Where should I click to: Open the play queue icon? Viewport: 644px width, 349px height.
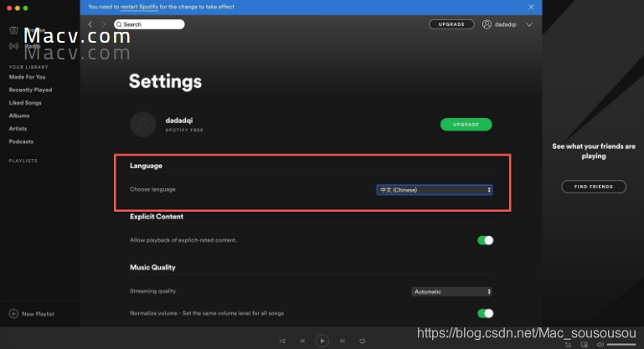click(568, 345)
